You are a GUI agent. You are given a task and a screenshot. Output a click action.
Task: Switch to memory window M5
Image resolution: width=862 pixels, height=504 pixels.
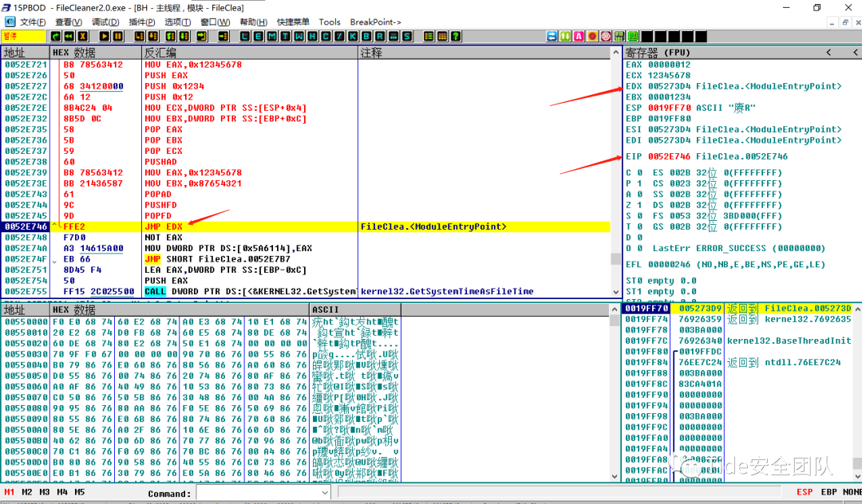[x=80, y=492]
